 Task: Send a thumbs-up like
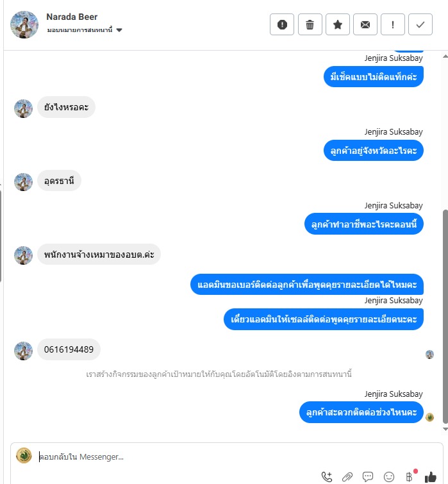point(431,477)
